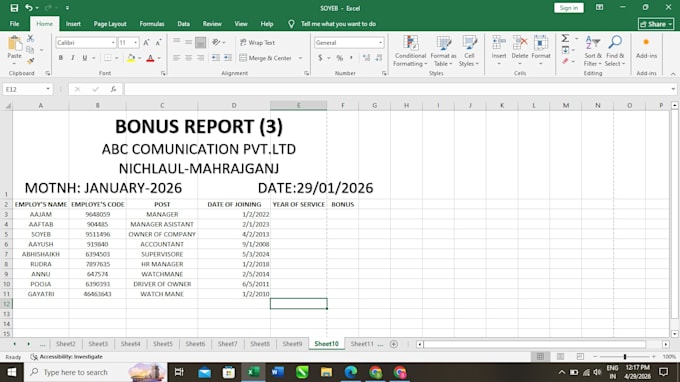Expand Merge & Center options arrow

tap(300, 58)
